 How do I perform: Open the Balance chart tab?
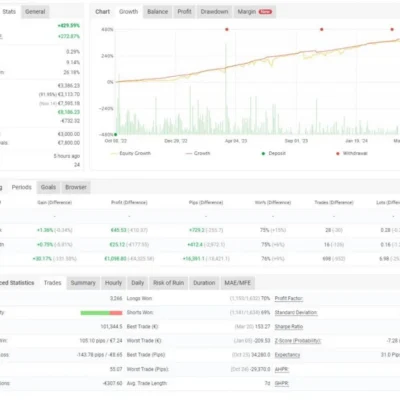pos(158,12)
